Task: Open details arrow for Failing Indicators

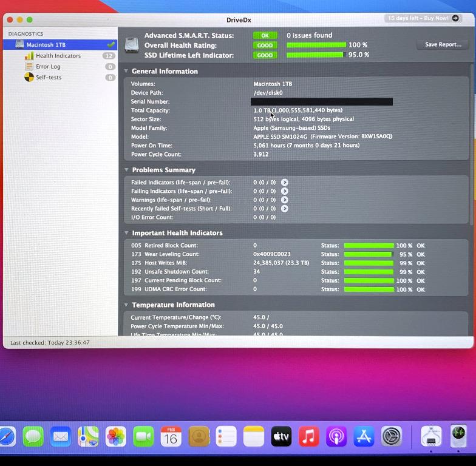Action: pyautogui.click(x=284, y=191)
